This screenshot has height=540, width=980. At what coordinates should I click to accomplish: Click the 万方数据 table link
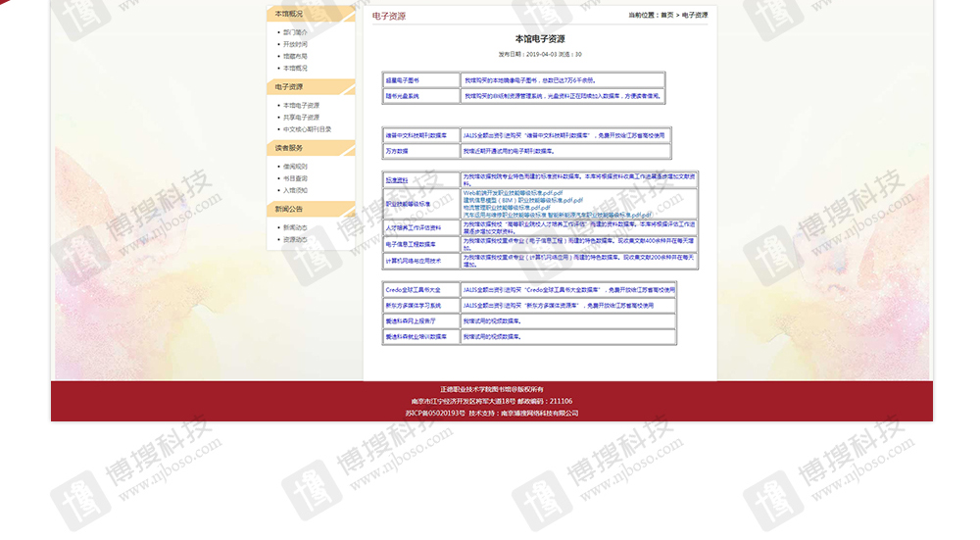(397, 151)
